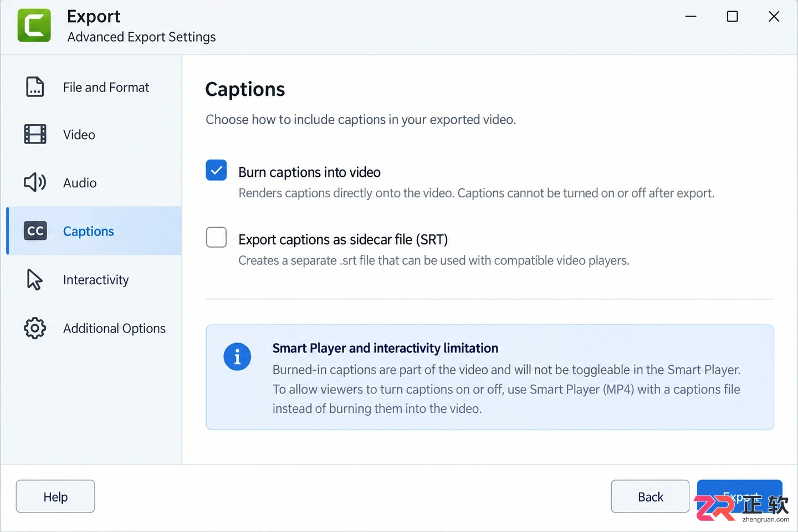Select the Captions sidebar item
Viewport: 798px width, 532px height.
[94, 231]
